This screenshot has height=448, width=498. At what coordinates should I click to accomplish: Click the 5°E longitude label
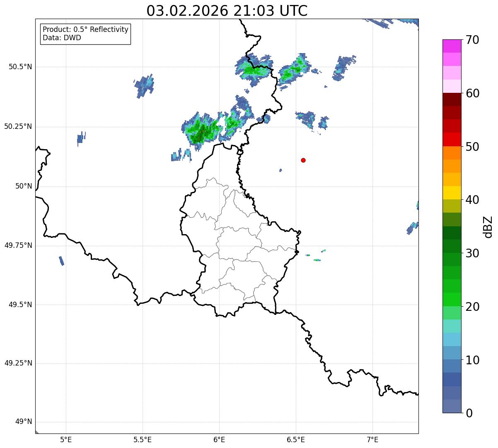66,439
